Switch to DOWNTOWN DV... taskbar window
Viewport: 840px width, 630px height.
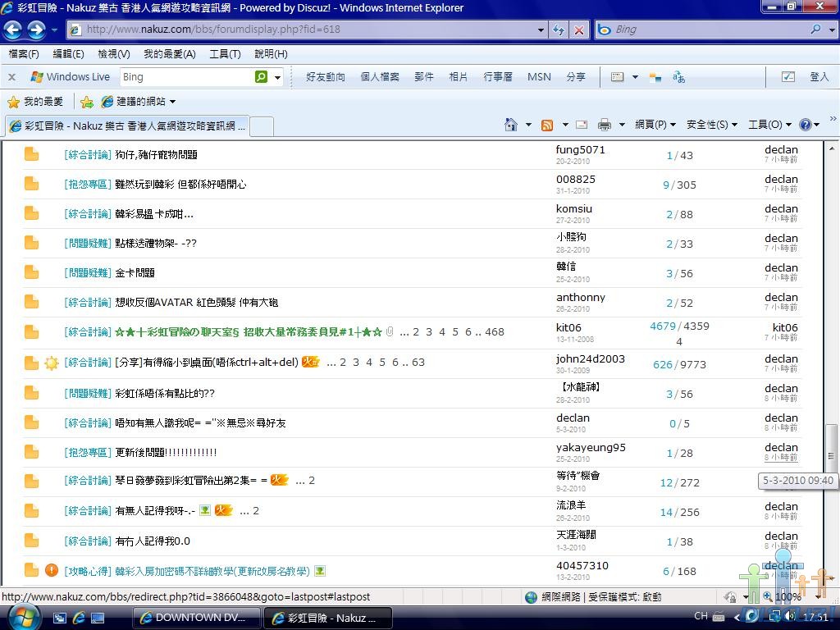pyautogui.click(x=196, y=618)
